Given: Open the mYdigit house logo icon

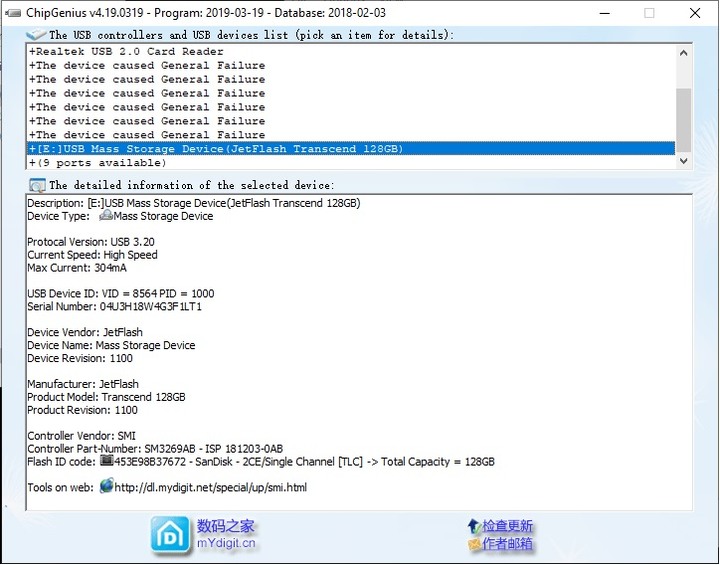Looking at the screenshot, I should pos(170,534).
